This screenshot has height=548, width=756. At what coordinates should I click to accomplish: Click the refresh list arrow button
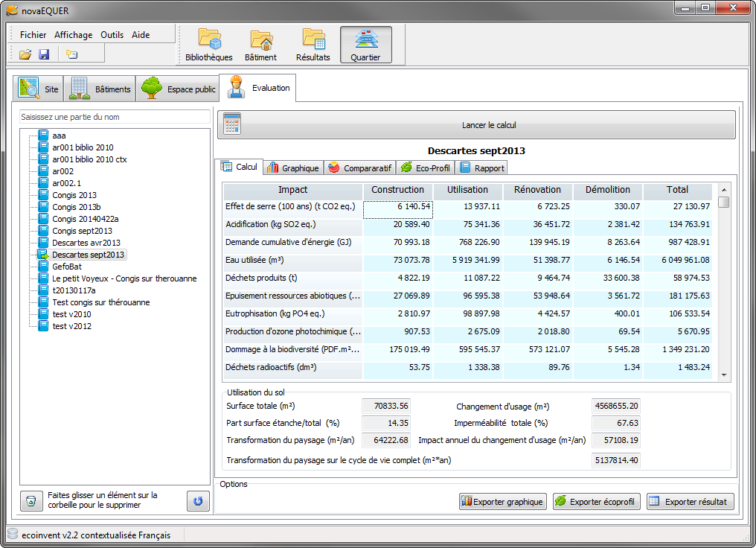coord(198,501)
